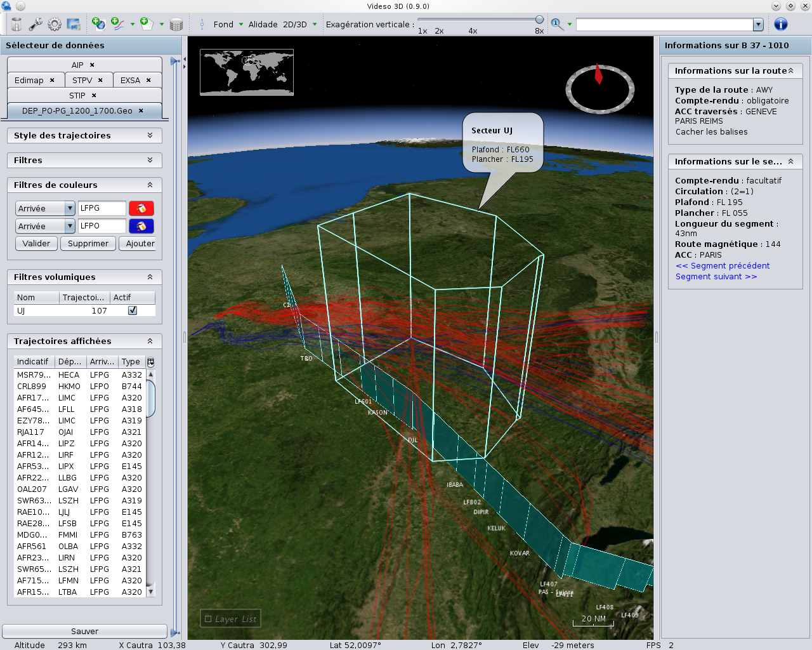Screen dimensions: 812x650
Task: Open dropdown arrow next to magnifier icon
Action: click(570, 24)
